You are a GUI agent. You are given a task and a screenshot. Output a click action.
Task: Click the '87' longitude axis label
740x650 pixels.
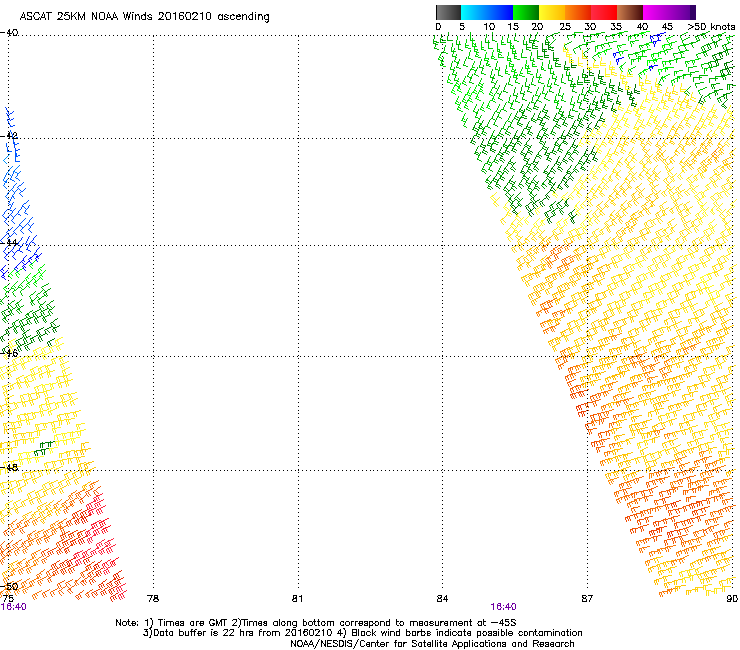pyautogui.click(x=587, y=599)
